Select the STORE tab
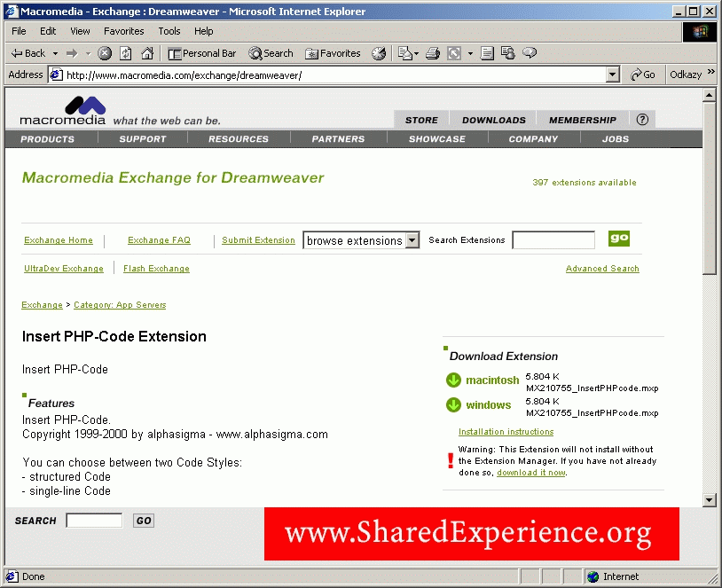 (x=421, y=121)
